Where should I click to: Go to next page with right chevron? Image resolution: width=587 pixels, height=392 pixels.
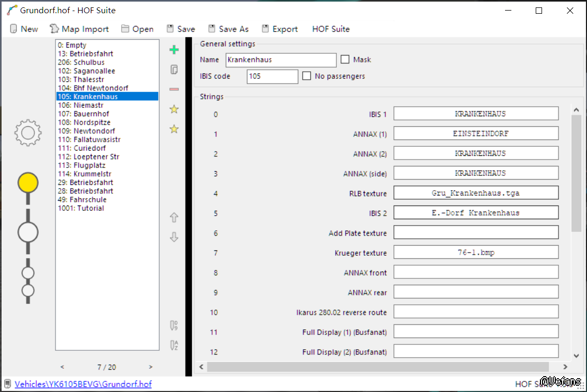151,367
